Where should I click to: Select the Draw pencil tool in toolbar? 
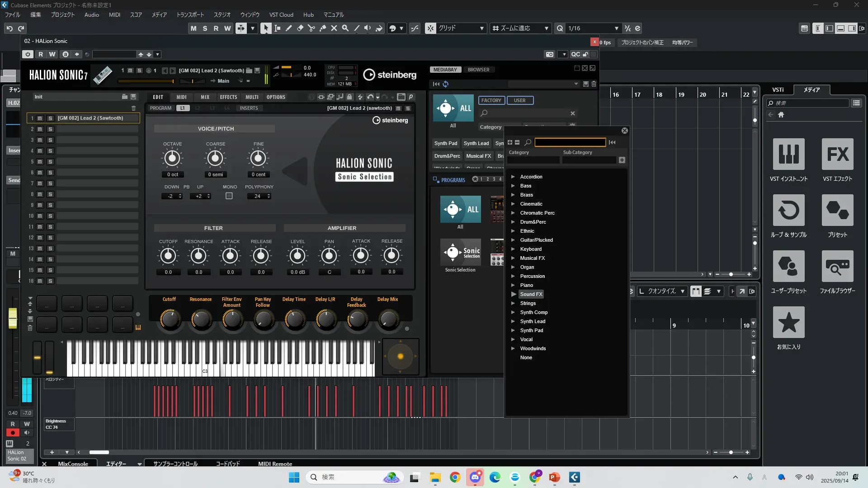coord(289,28)
